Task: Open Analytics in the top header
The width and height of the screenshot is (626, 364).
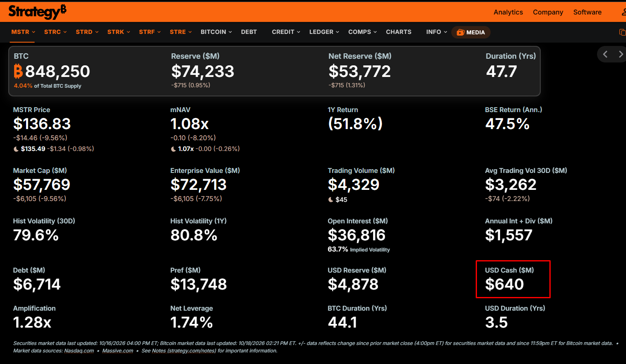Action: pyautogui.click(x=508, y=12)
